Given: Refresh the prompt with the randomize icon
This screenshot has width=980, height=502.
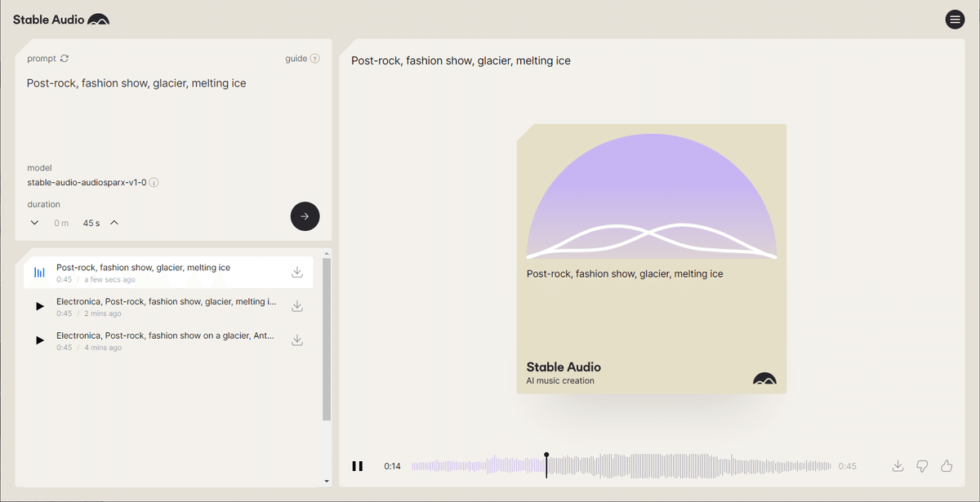Looking at the screenshot, I should [x=65, y=59].
